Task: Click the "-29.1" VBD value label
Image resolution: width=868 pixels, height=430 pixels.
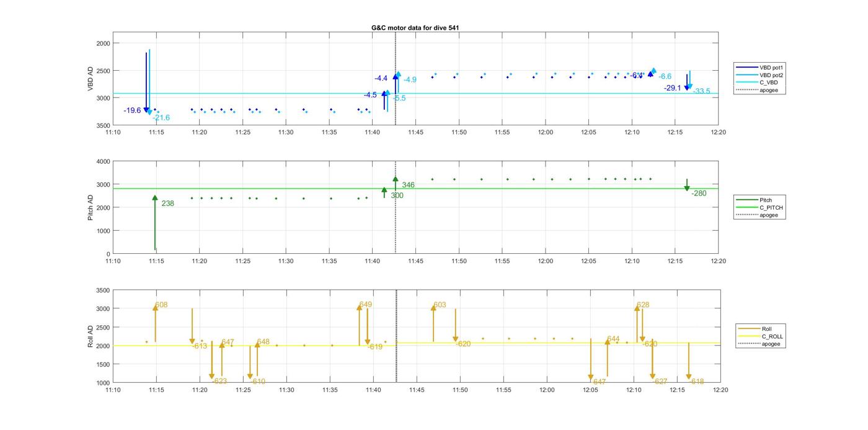Action: [673, 88]
